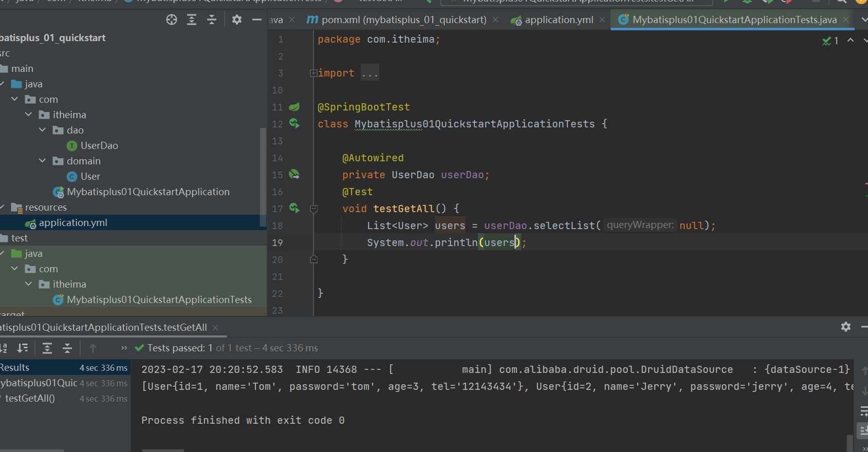Collapse the domain folder in the tree

click(x=43, y=161)
